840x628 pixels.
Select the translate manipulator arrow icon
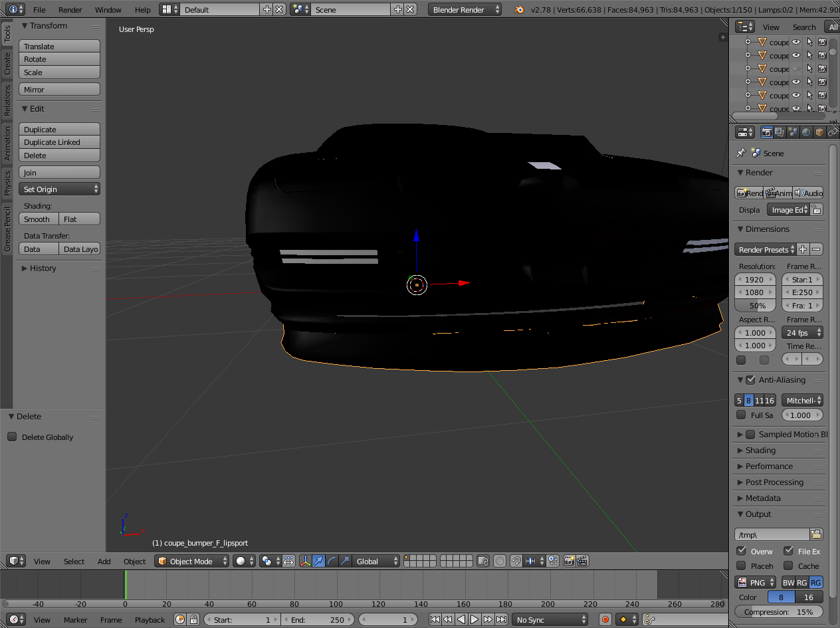pos(318,561)
